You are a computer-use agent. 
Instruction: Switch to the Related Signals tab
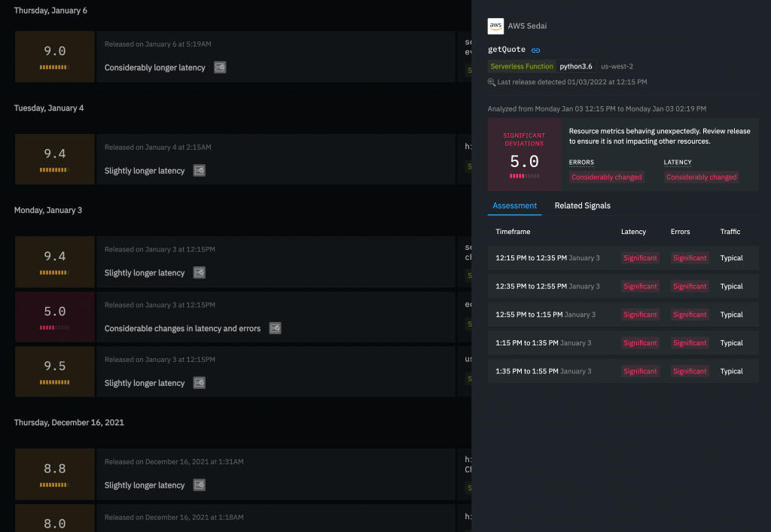click(582, 205)
